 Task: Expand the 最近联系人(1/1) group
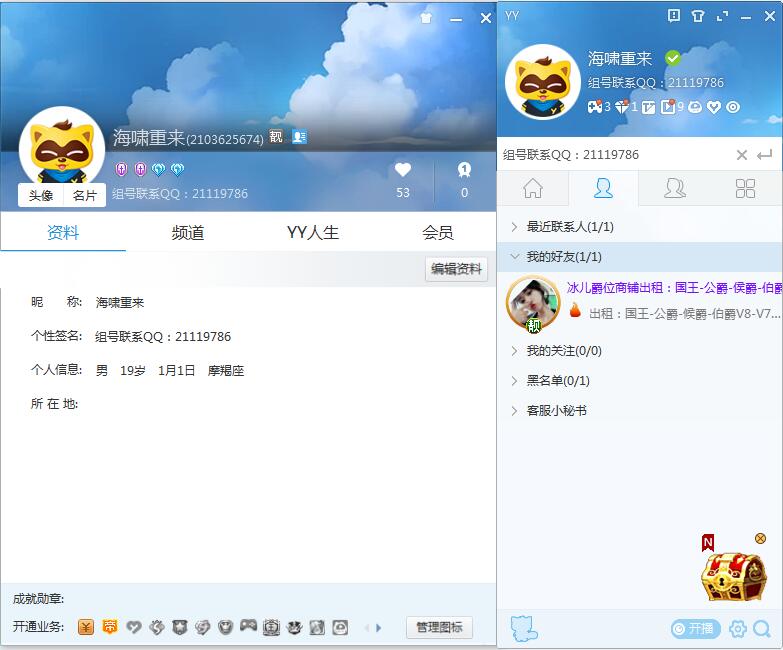(x=640, y=227)
